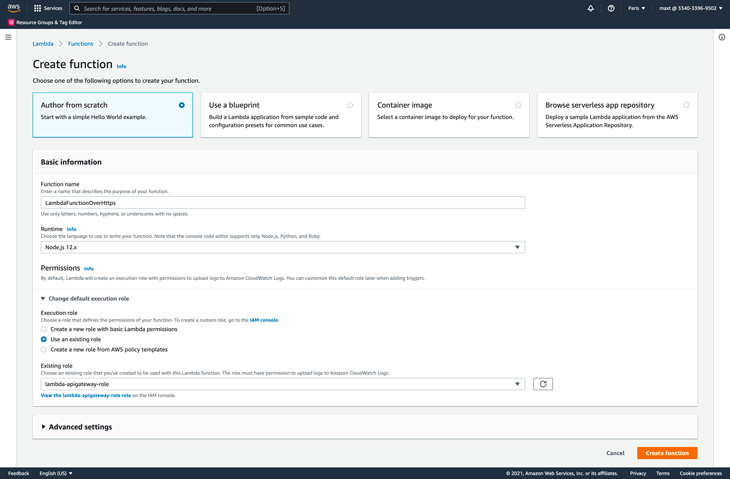Click the Create function button

point(667,453)
